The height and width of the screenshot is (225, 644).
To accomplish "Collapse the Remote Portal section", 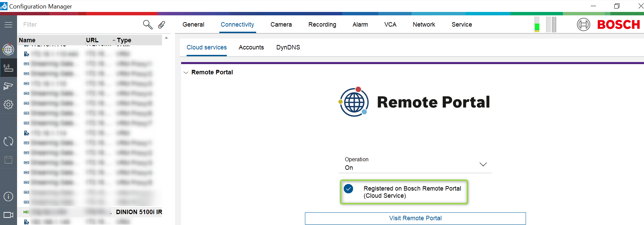I will [186, 72].
